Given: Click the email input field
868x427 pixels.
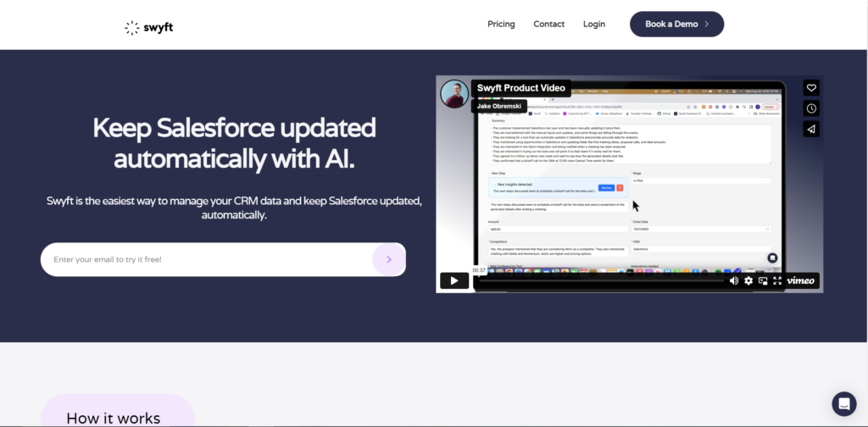Looking at the screenshot, I should pos(203,259).
